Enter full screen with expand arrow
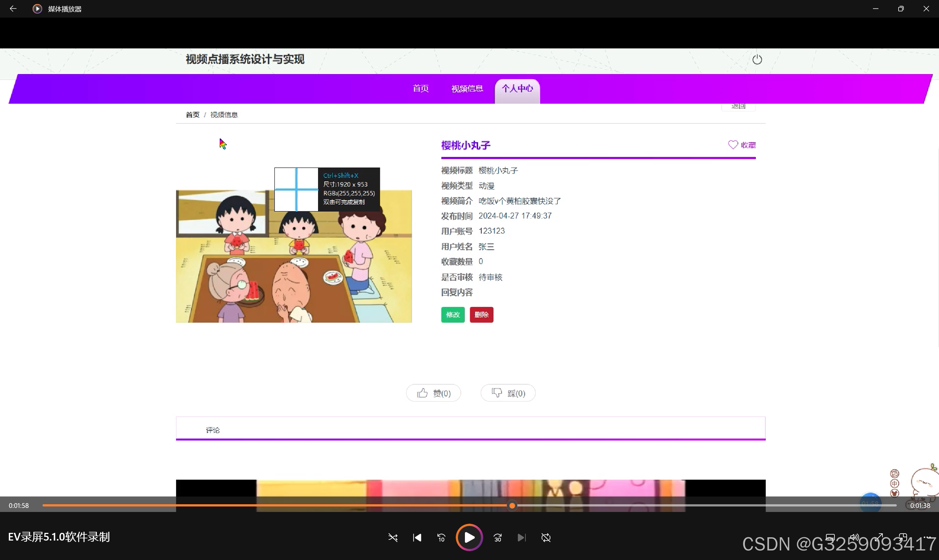Image resolution: width=939 pixels, height=560 pixels. (878, 537)
